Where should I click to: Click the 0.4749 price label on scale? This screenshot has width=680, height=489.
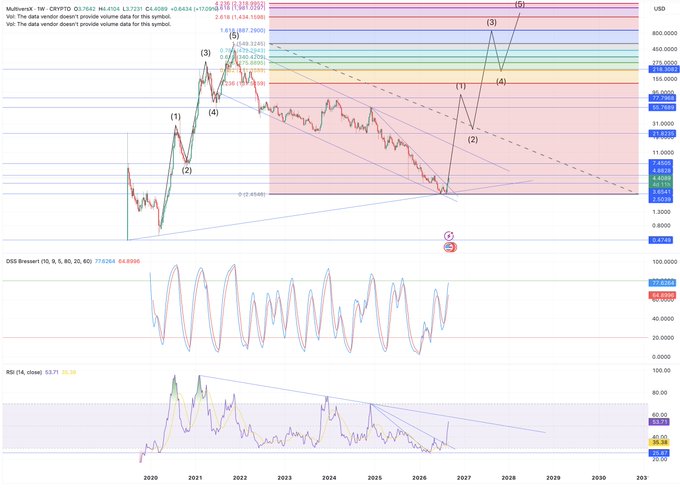tap(661, 240)
